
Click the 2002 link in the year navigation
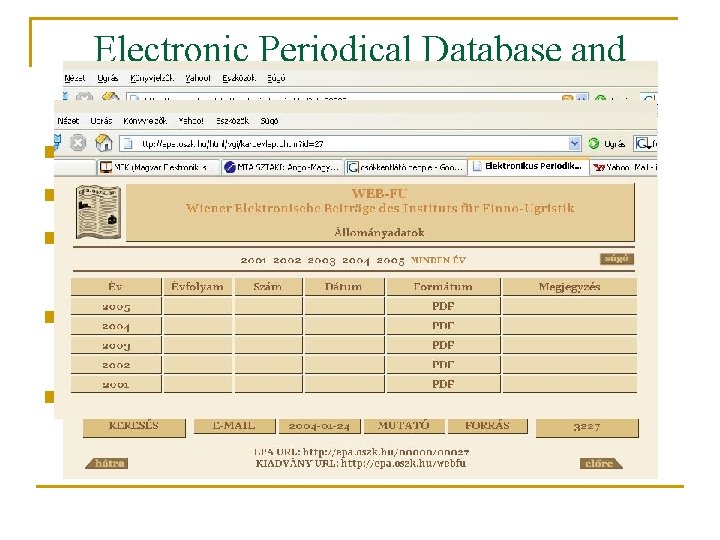coord(287,260)
